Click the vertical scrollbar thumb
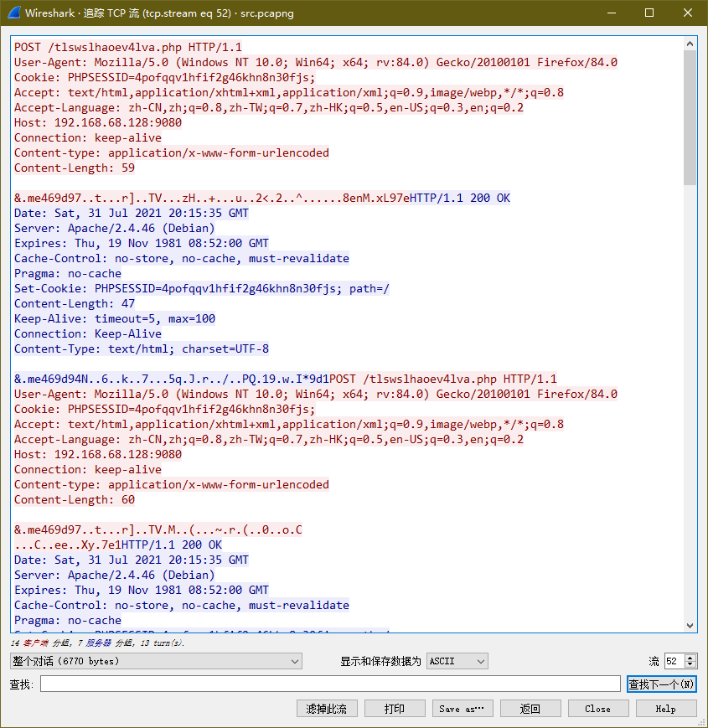 (x=690, y=117)
